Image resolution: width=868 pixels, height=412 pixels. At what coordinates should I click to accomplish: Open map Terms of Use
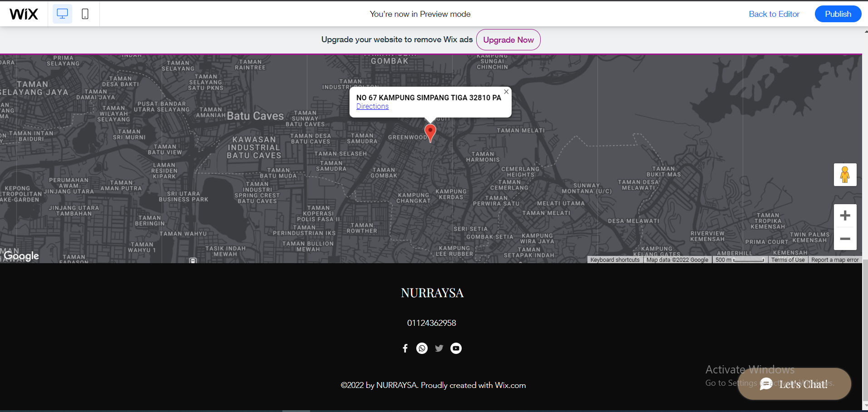coord(788,260)
